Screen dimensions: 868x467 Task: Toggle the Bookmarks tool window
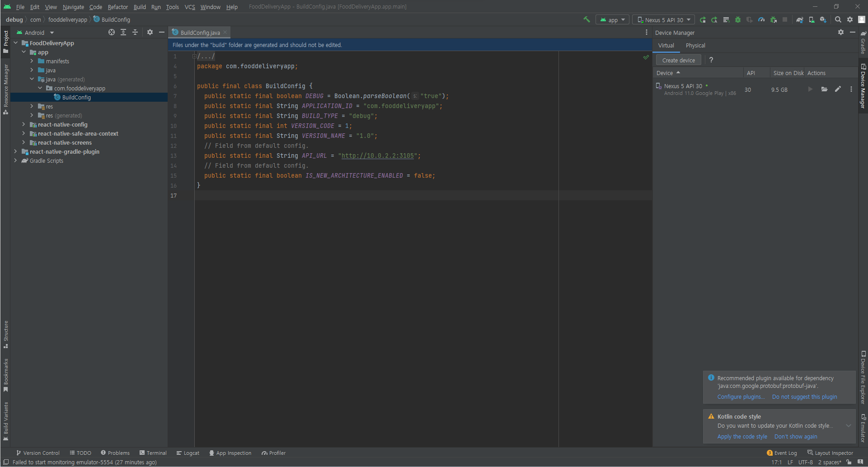(5, 375)
